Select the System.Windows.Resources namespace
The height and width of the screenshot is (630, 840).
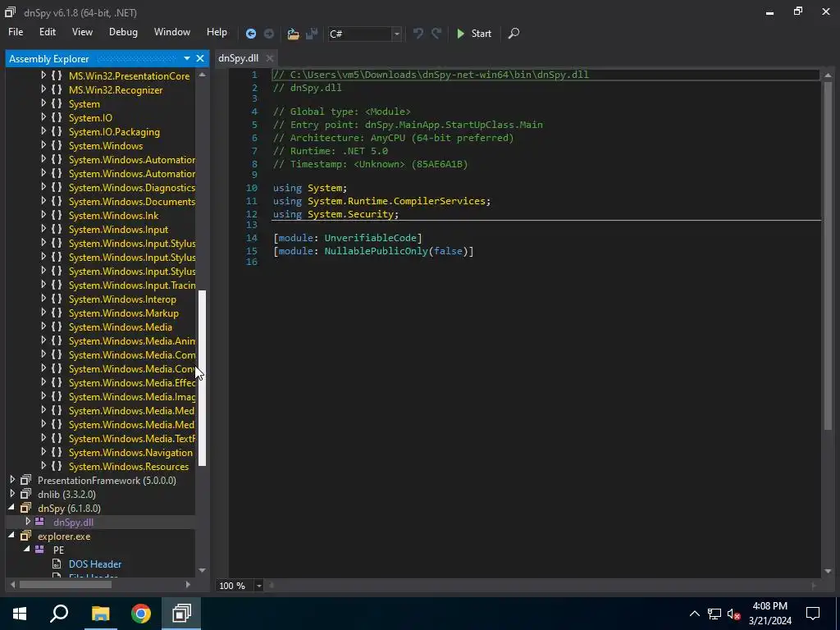coord(129,467)
